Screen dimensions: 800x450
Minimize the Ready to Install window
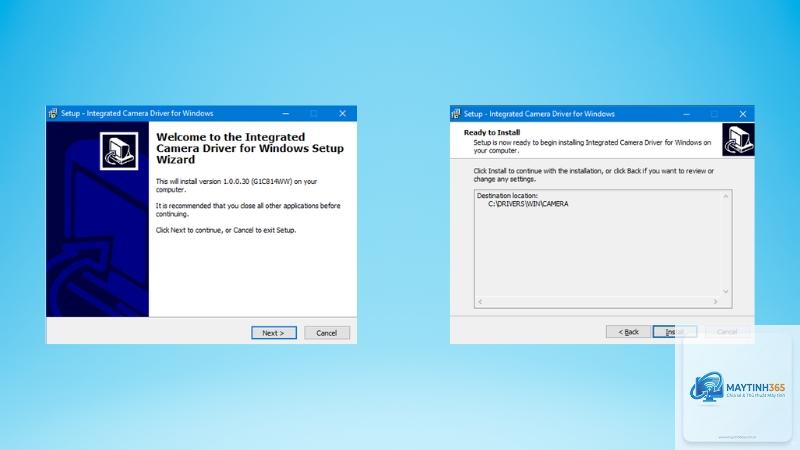pyautogui.click(x=686, y=114)
